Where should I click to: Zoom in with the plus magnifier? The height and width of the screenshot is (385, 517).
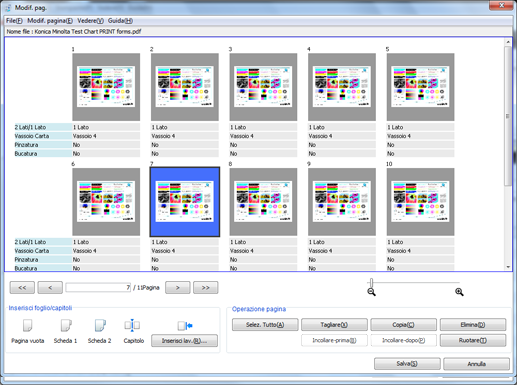tap(459, 292)
